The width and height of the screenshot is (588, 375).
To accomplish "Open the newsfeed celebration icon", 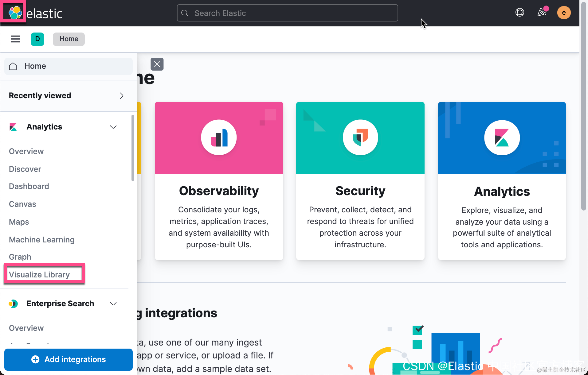I will [x=542, y=13].
